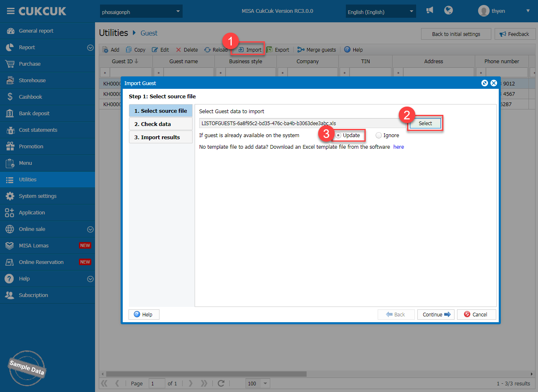Copy the selected guest

tap(136, 50)
